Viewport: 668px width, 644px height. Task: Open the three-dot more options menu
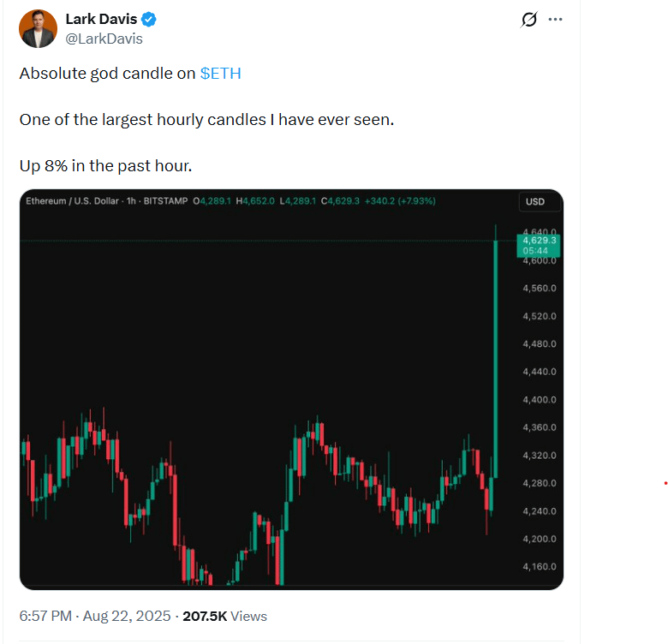pos(555,20)
